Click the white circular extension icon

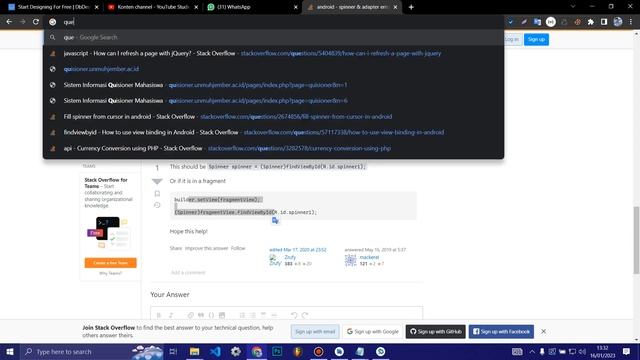(x=551, y=22)
